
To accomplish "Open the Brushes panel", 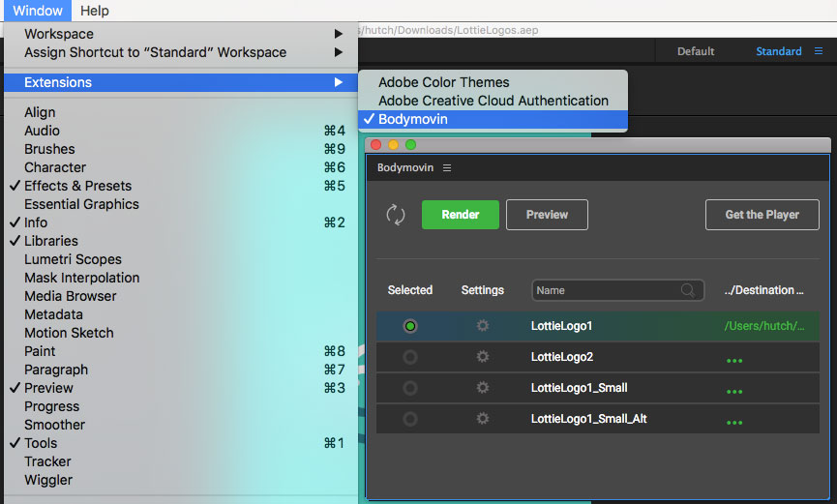I will coord(180,149).
